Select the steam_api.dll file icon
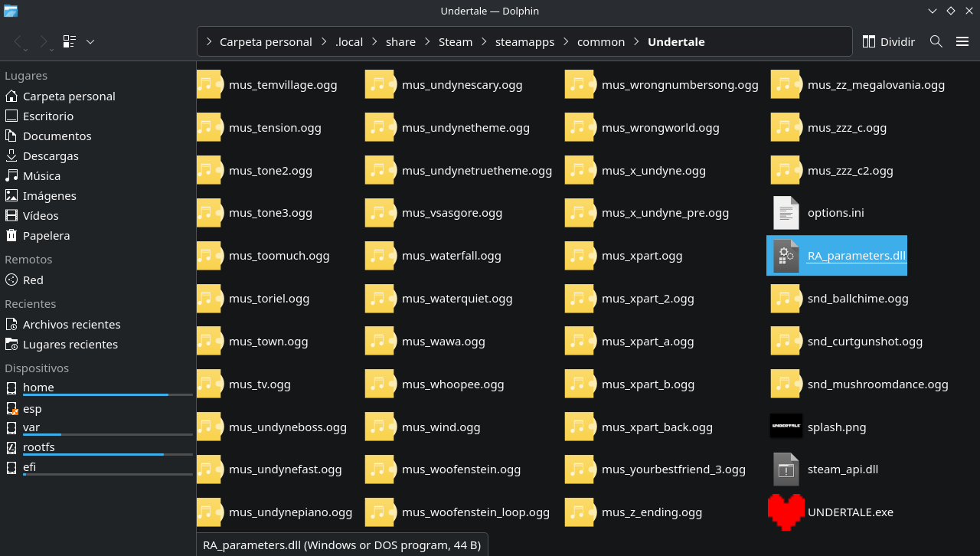This screenshot has height=556, width=980. point(786,469)
